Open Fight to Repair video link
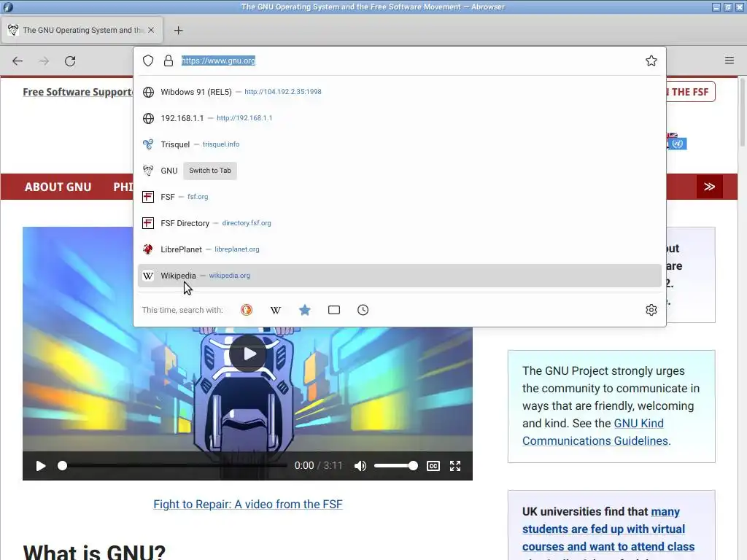The width and height of the screenshot is (747, 560). pyautogui.click(x=248, y=505)
